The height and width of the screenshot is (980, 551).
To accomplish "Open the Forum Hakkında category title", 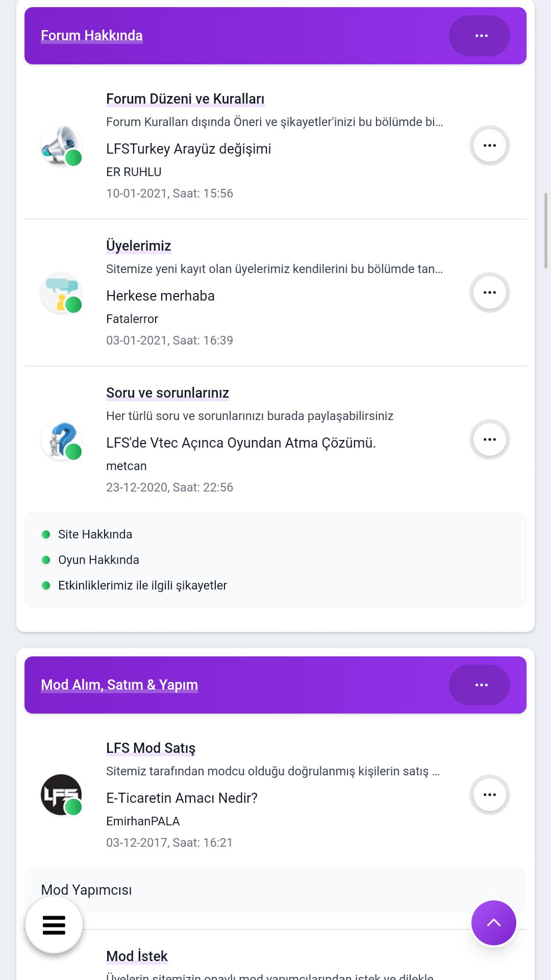I will (92, 36).
